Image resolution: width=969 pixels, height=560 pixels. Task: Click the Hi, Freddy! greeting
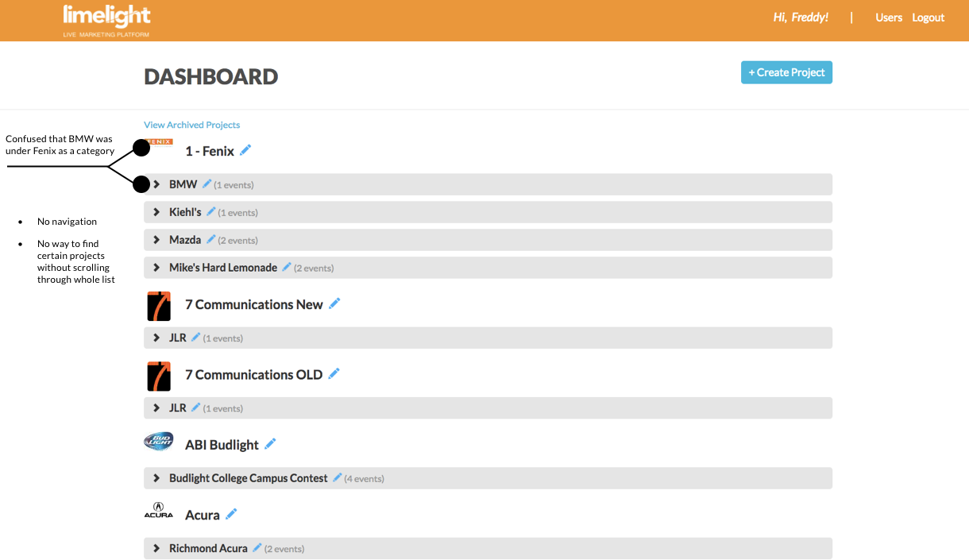point(801,17)
